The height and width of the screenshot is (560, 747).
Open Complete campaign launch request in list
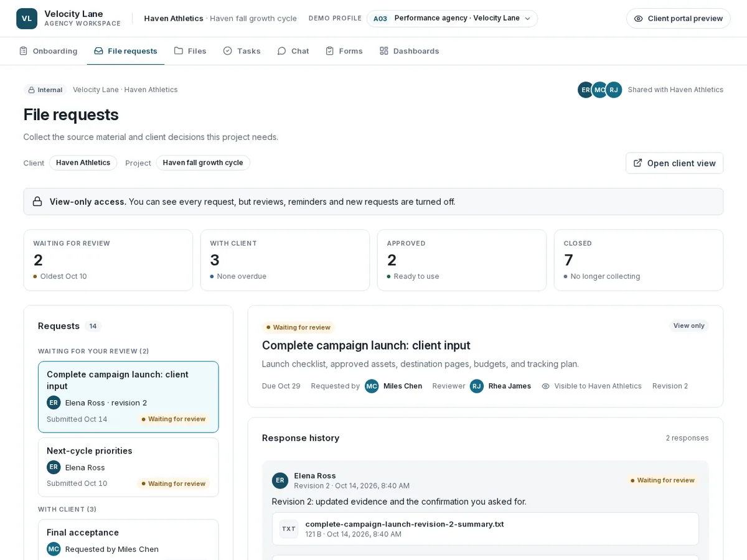128,397
